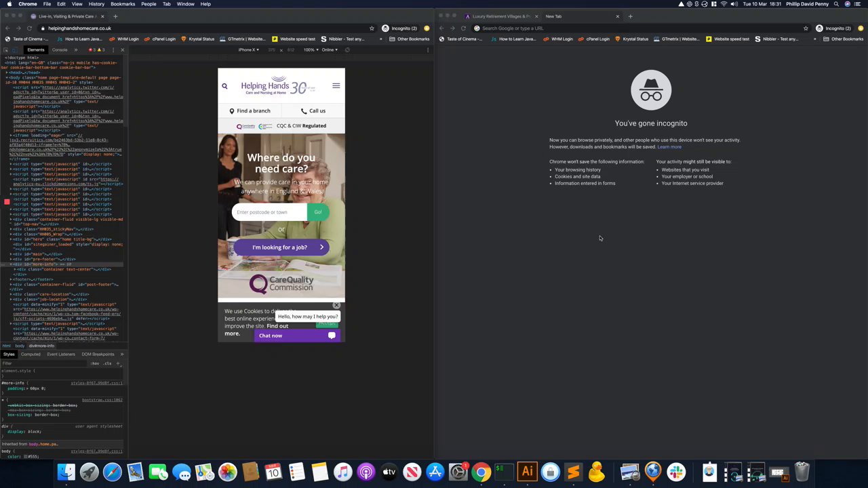The height and width of the screenshot is (488, 868).
Task: Click the Helping Hands logo
Action: 278,86
